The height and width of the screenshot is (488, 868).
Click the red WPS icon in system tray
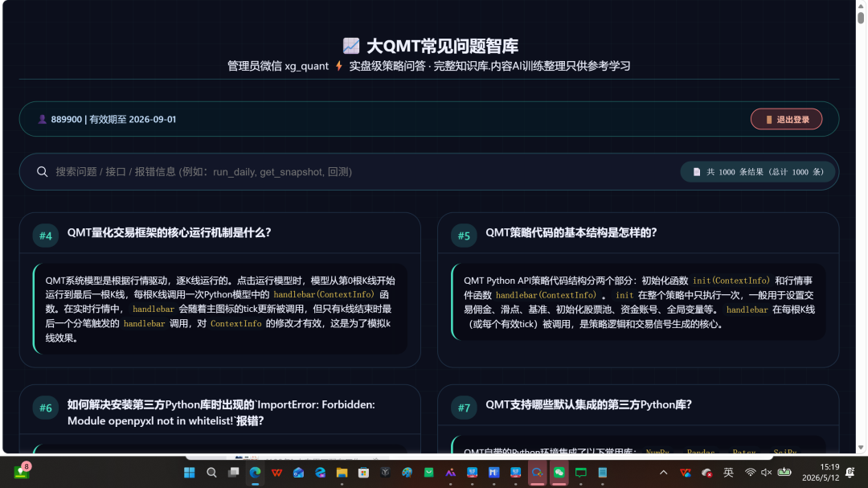(x=686, y=473)
